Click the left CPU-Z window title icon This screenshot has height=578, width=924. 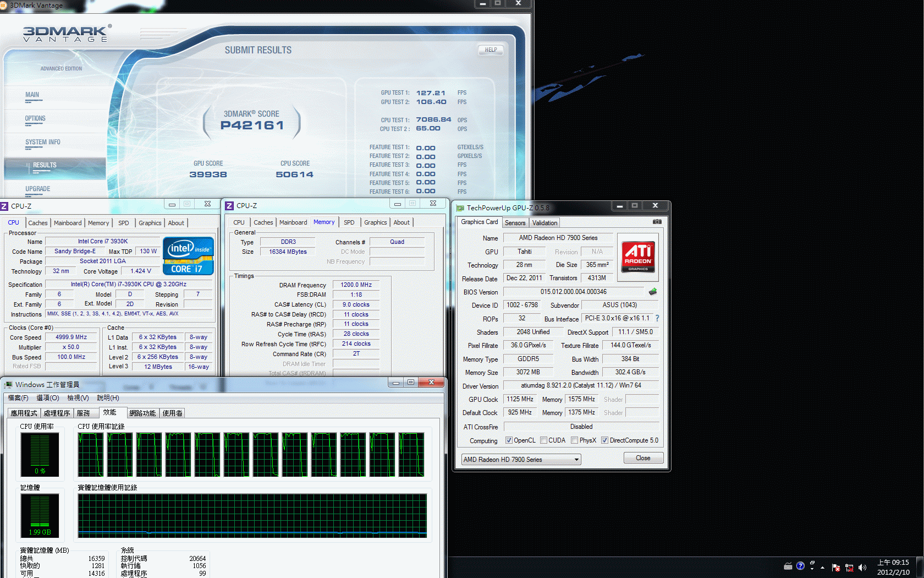pyautogui.click(x=4, y=206)
